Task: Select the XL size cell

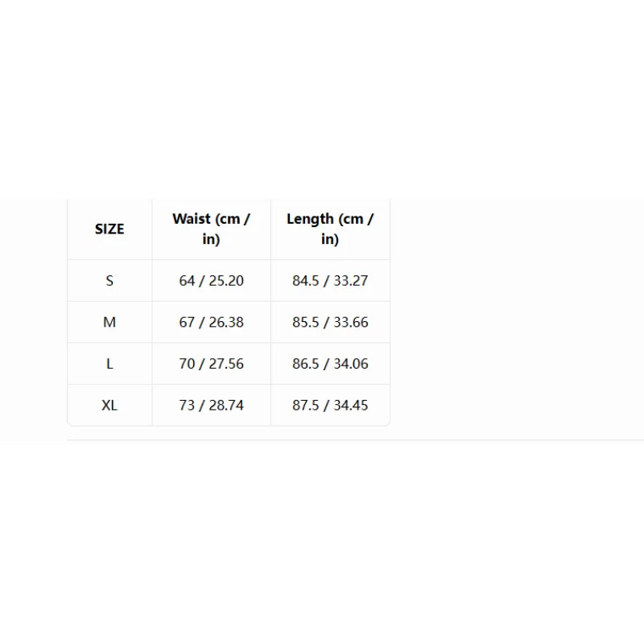Action: (x=109, y=405)
